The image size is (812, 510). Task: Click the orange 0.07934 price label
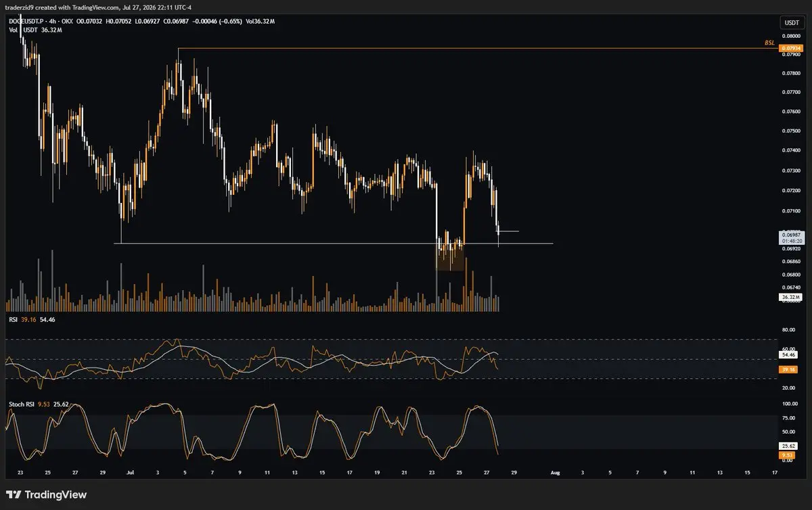(790, 49)
